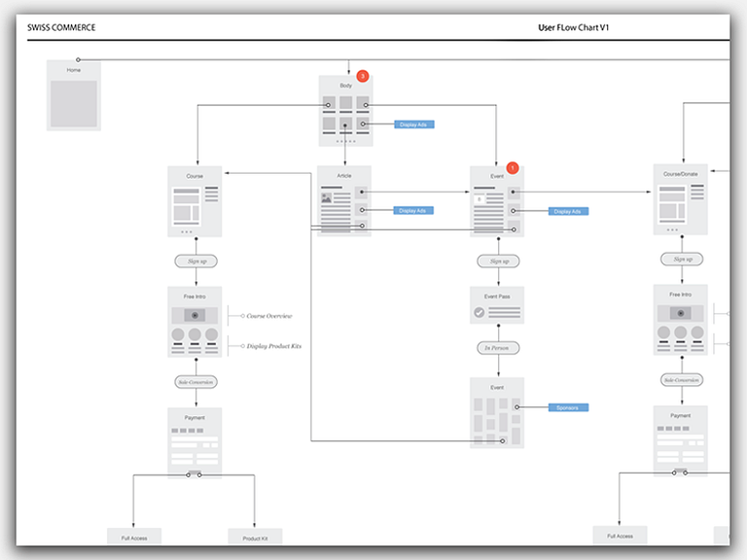Click the red badge numbered 3 on Body
Image resolution: width=747 pixels, height=560 pixels.
[x=363, y=76]
